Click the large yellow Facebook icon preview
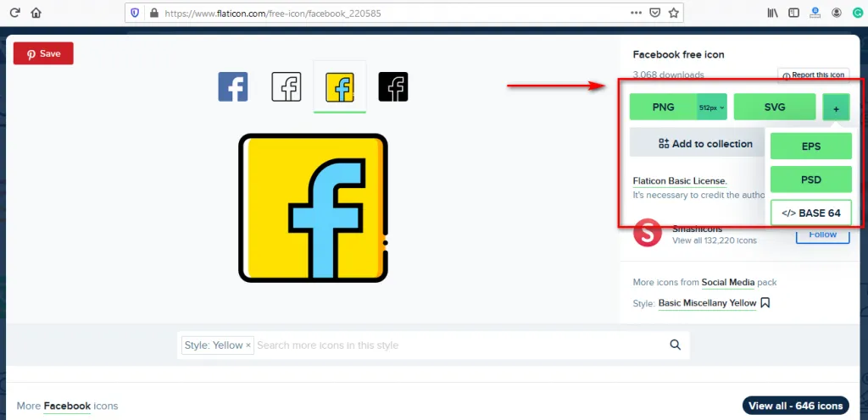This screenshot has width=868, height=420. [314, 207]
